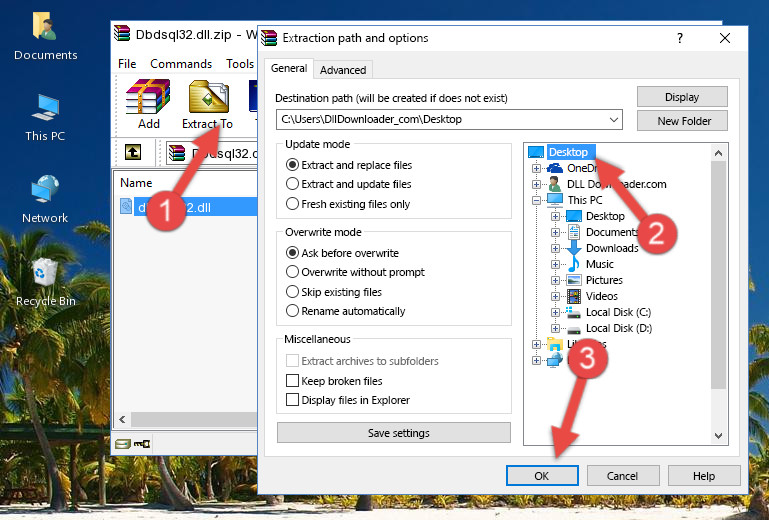Expand the Downloads tree node
The height and width of the screenshot is (520, 769).
(555, 248)
